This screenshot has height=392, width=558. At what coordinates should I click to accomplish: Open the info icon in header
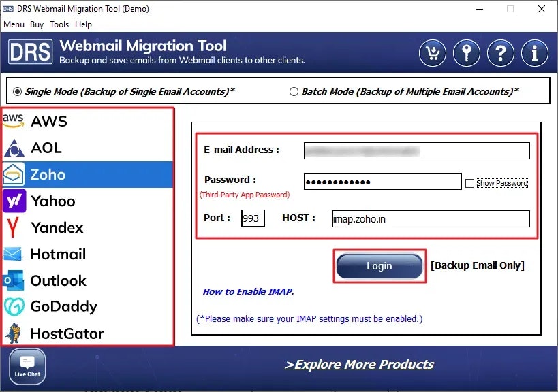point(535,53)
